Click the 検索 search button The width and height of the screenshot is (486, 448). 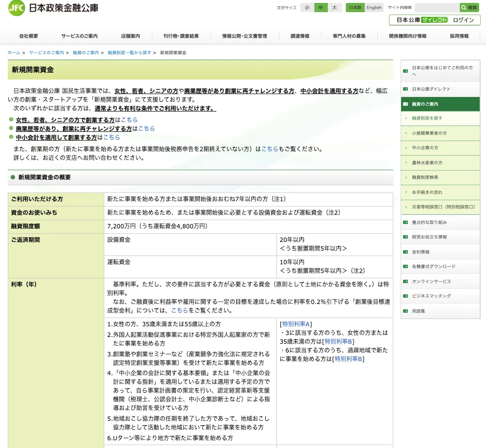click(x=469, y=8)
